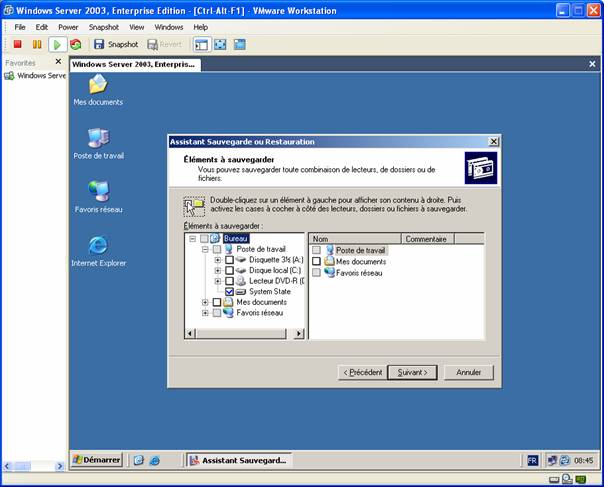
Task: Toggle Poste de travail checkbox in right list
Action: tap(316, 250)
